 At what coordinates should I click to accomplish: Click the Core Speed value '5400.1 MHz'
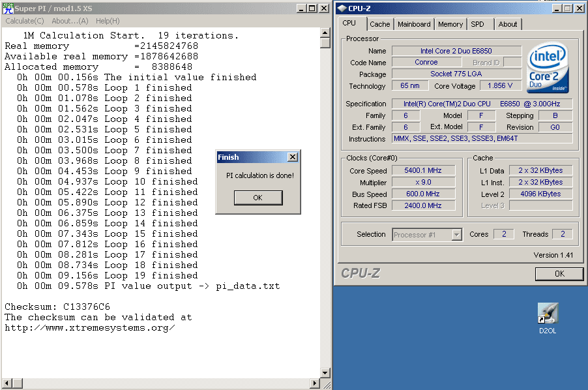tap(423, 171)
